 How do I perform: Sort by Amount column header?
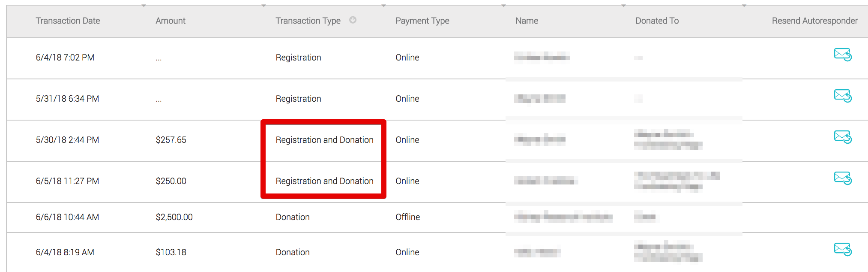point(171,21)
